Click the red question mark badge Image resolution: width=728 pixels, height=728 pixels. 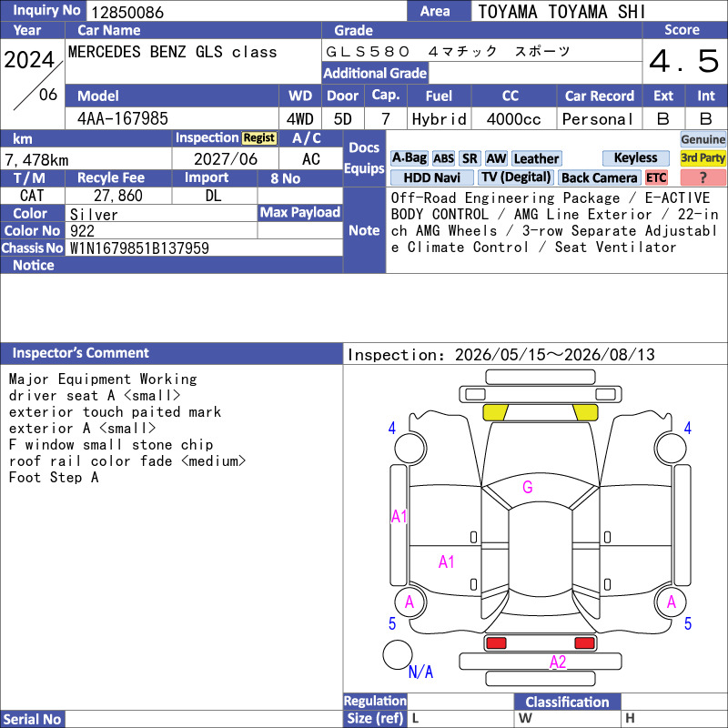pyautogui.click(x=703, y=177)
